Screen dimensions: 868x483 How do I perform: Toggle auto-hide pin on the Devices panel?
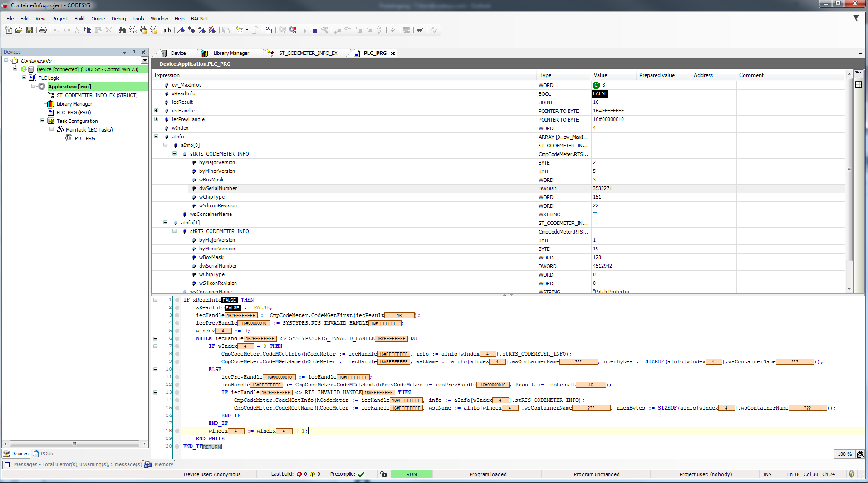134,52
